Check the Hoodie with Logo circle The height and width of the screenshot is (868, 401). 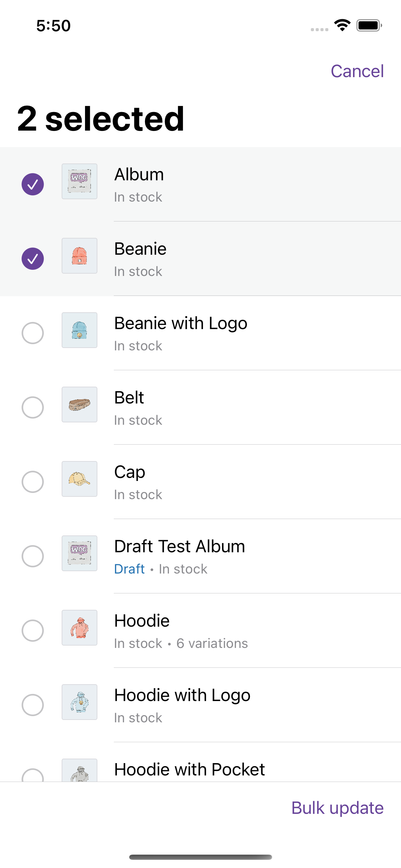(x=33, y=705)
